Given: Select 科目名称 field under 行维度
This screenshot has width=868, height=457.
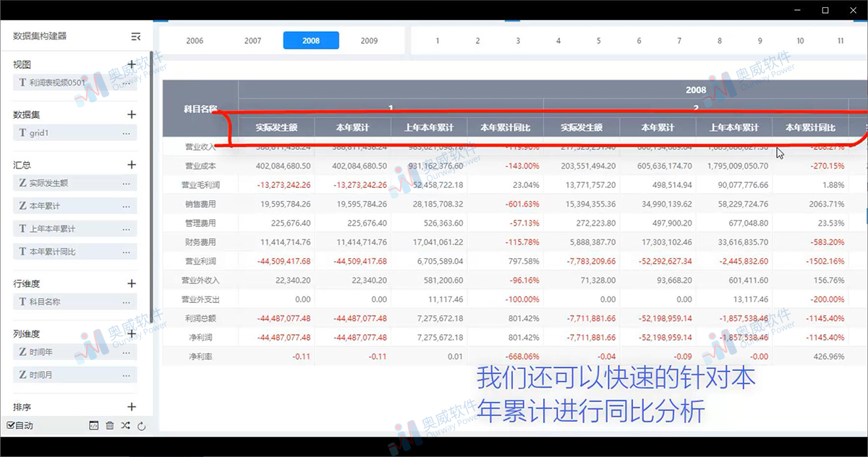Looking at the screenshot, I should [x=75, y=302].
